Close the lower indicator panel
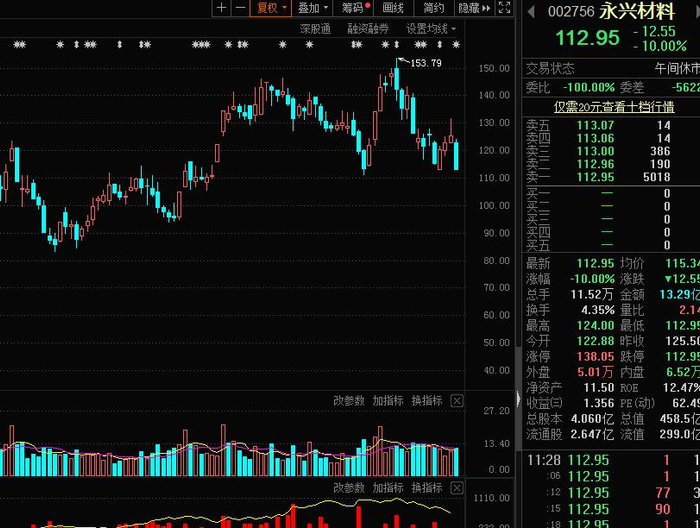 [457, 488]
